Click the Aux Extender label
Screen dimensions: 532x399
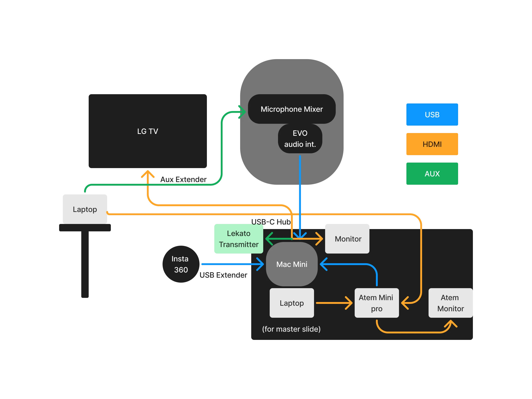coord(183,179)
